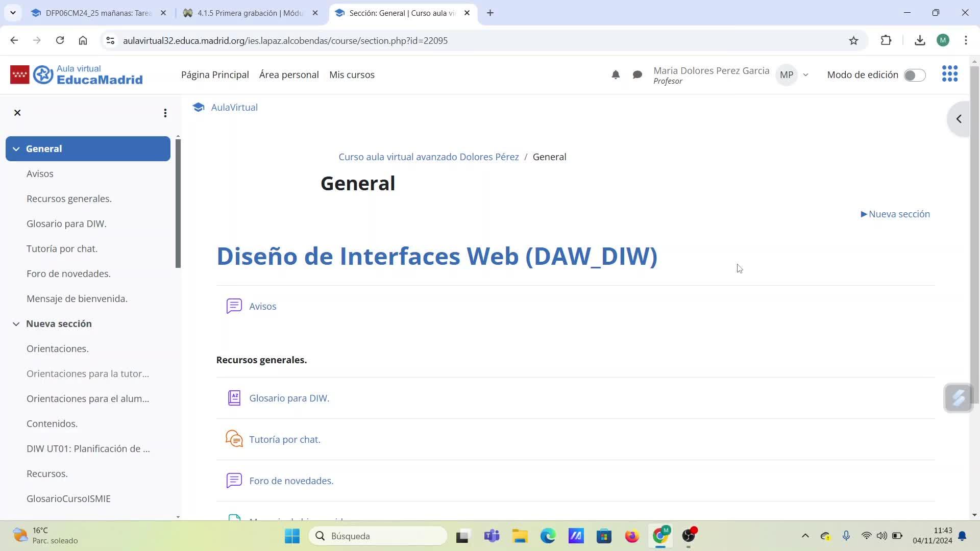Screen dimensions: 980x551
Task: Expand the Nueva sección link on the right
Action: (895, 214)
